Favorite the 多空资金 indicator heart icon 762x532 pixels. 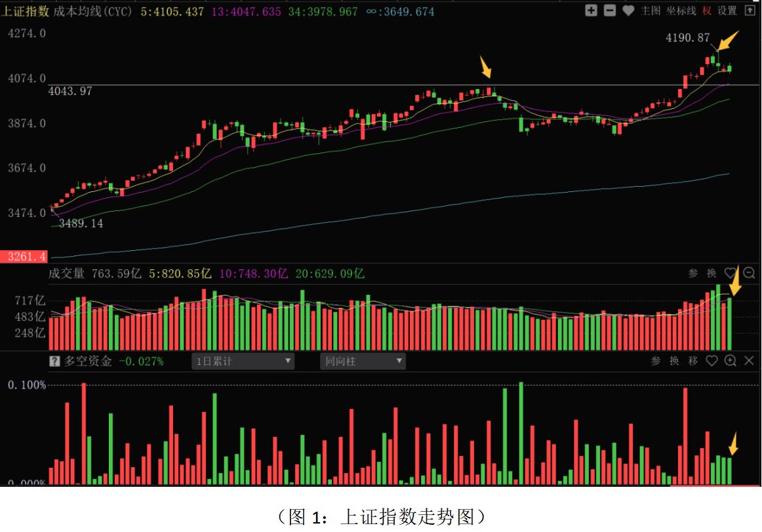point(712,361)
